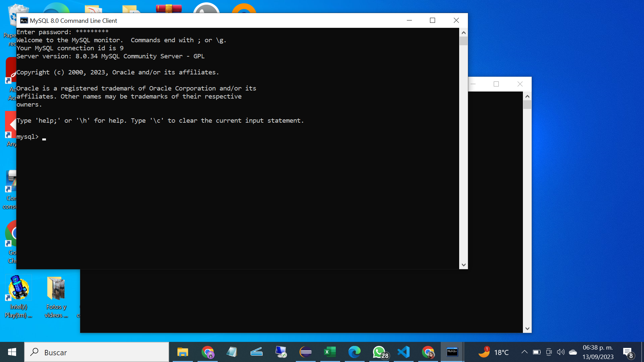Open Remote Desktop taskbar icon
Screen dimensions: 644x362
281,352
